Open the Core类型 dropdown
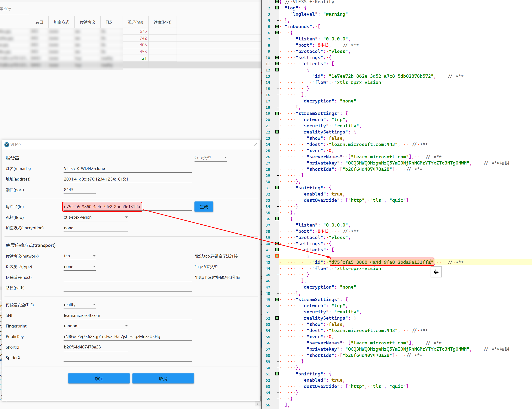This screenshot has width=532, height=409. coord(210,157)
